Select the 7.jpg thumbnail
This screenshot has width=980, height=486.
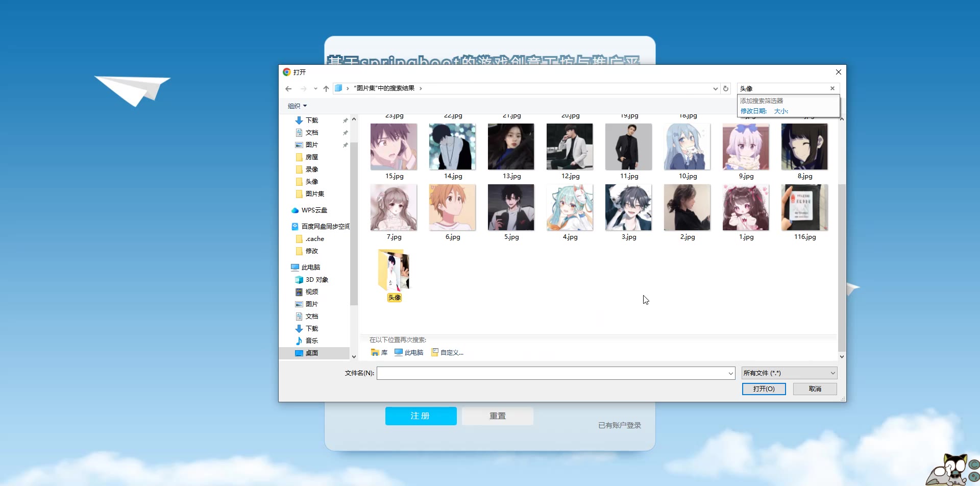click(394, 207)
